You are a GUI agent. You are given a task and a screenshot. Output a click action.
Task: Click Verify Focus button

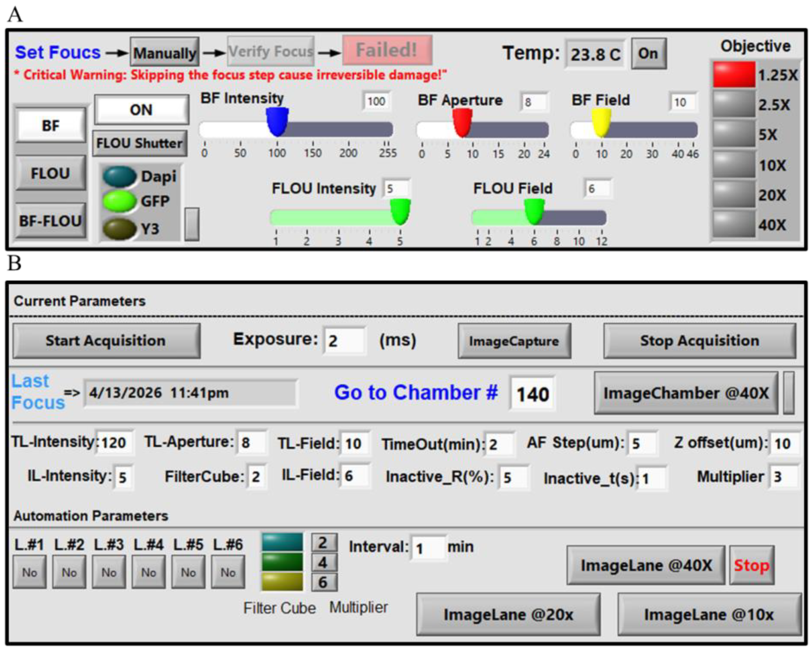[x=271, y=51]
